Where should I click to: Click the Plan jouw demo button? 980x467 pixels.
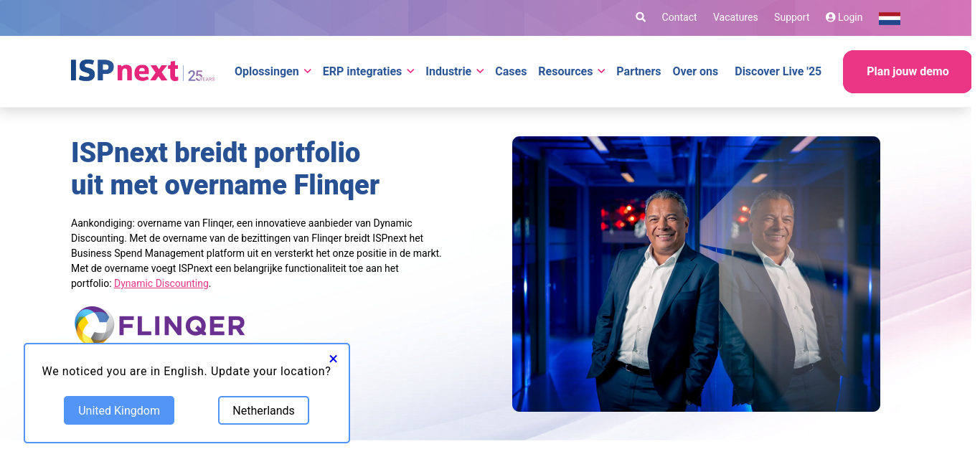[908, 72]
